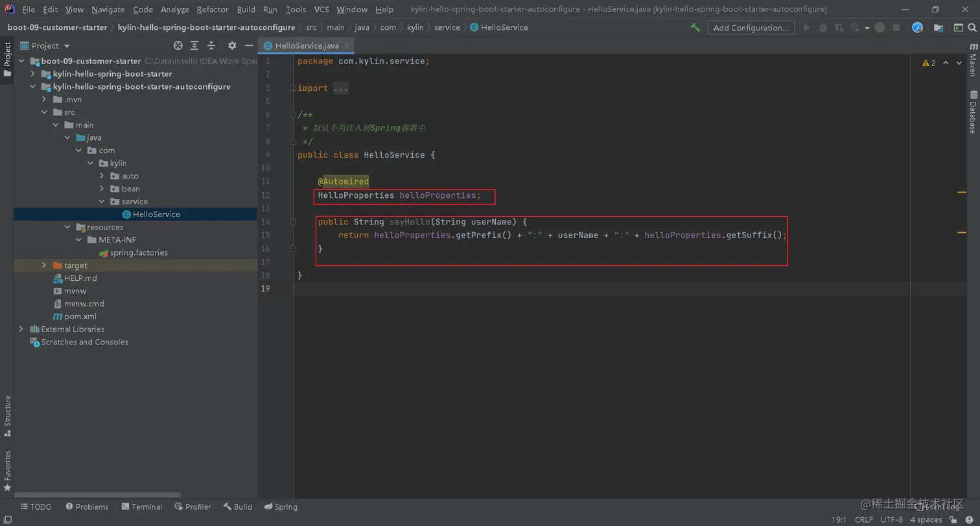
Task: Select opened file crosshair icon
Action: [x=178, y=45]
